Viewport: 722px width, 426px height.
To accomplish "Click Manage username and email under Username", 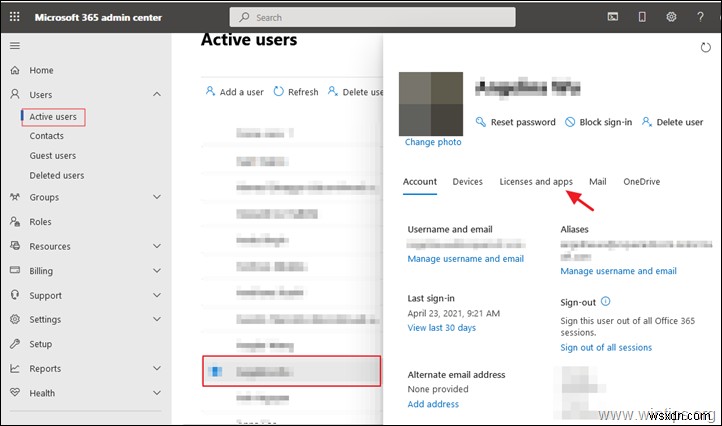I will [466, 259].
